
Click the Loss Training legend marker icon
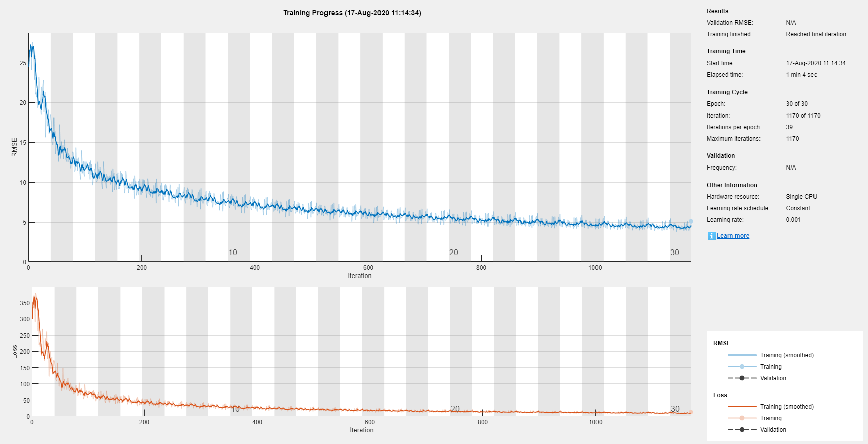pyautogui.click(x=742, y=418)
